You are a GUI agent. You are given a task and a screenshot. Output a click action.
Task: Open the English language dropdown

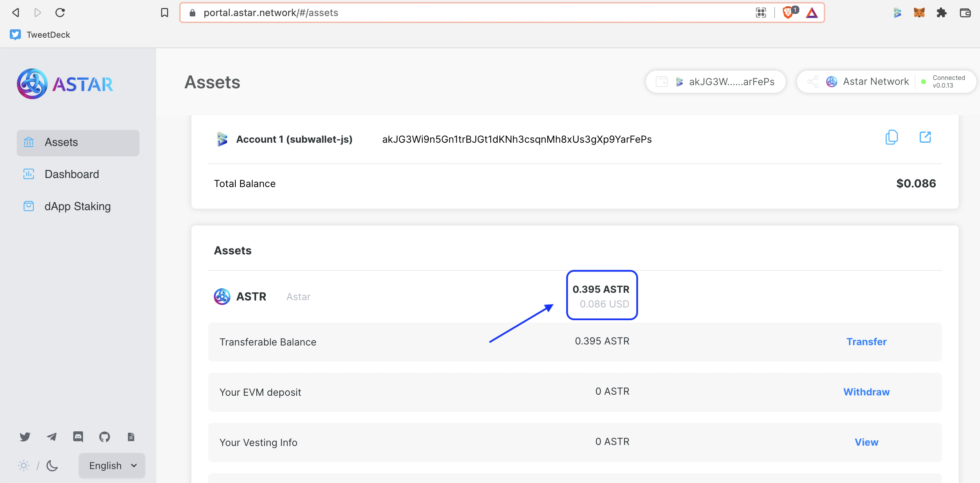click(112, 466)
